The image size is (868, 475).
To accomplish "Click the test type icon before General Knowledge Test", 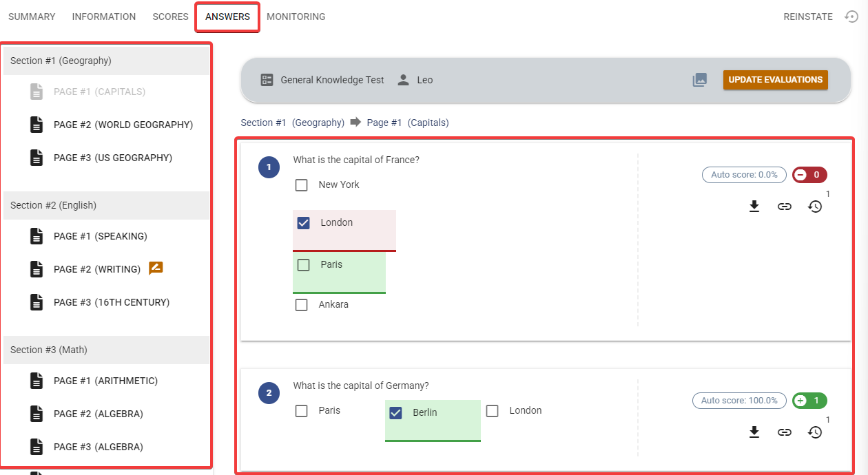I will [267, 80].
